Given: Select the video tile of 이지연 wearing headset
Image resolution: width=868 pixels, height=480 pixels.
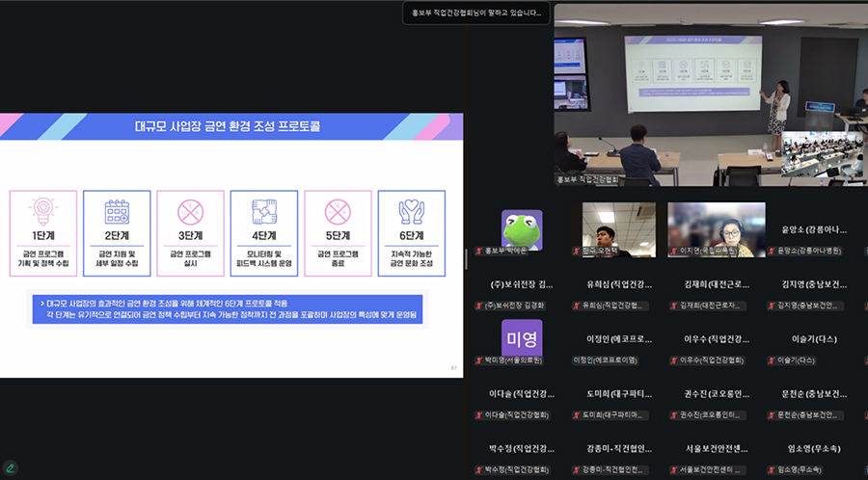Looking at the screenshot, I should pyautogui.click(x=716, y=229).
